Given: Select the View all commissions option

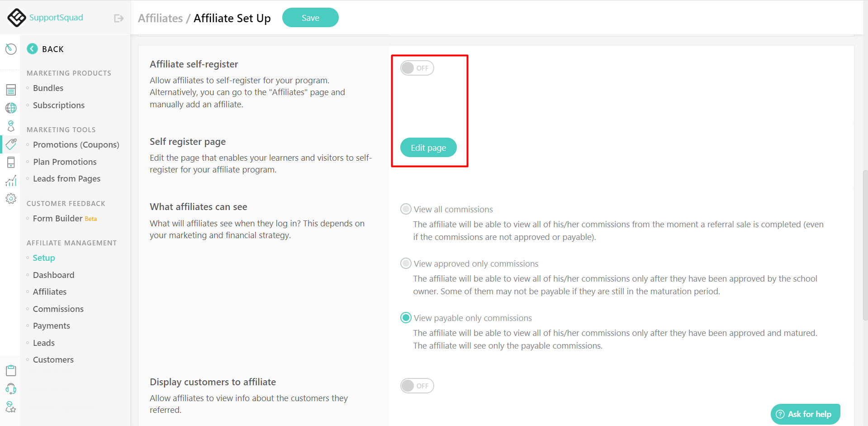Looking at the screenshot, I should (x=405, y=209).
